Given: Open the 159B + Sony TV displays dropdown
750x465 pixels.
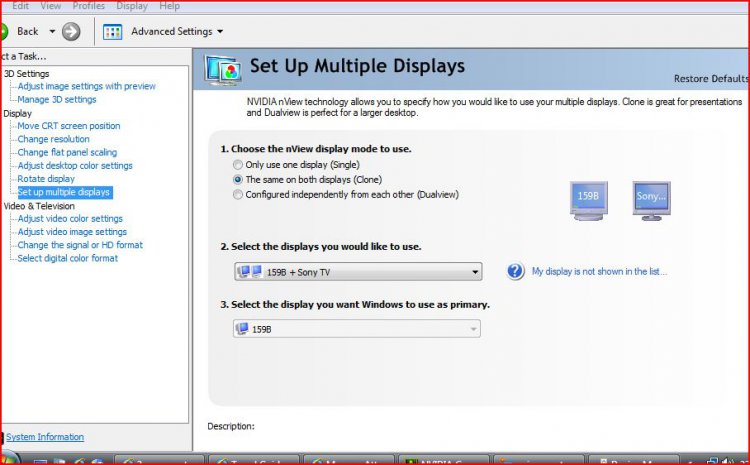Looking at the screenshot, I should 358,272.
